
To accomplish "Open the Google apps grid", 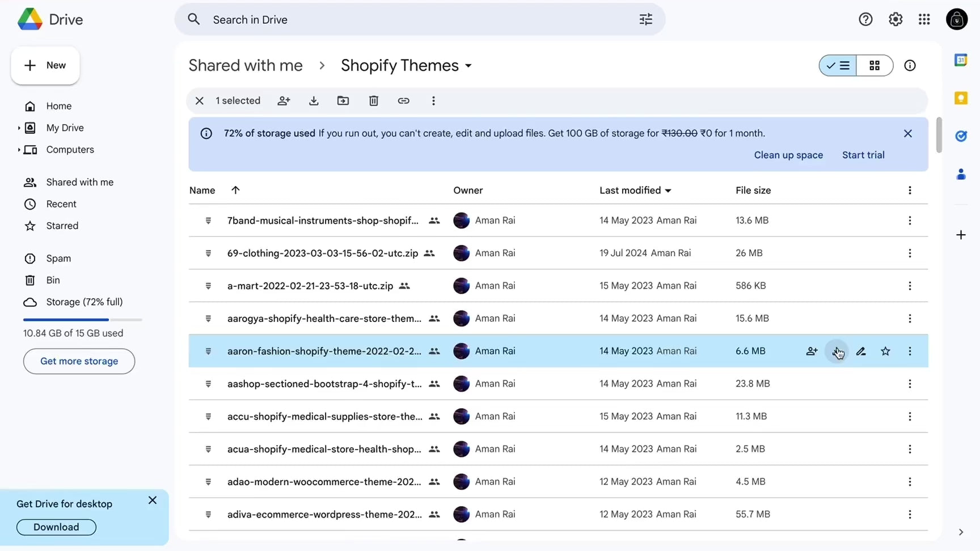I will 924,19.
